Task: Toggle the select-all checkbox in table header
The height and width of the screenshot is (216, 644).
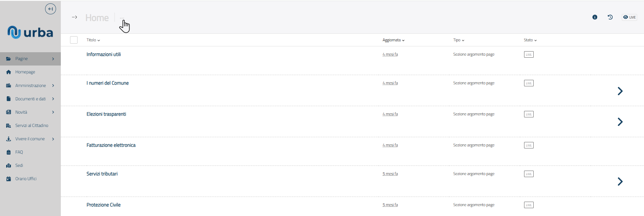Action: pyautogui.click(x=74, y=40)
